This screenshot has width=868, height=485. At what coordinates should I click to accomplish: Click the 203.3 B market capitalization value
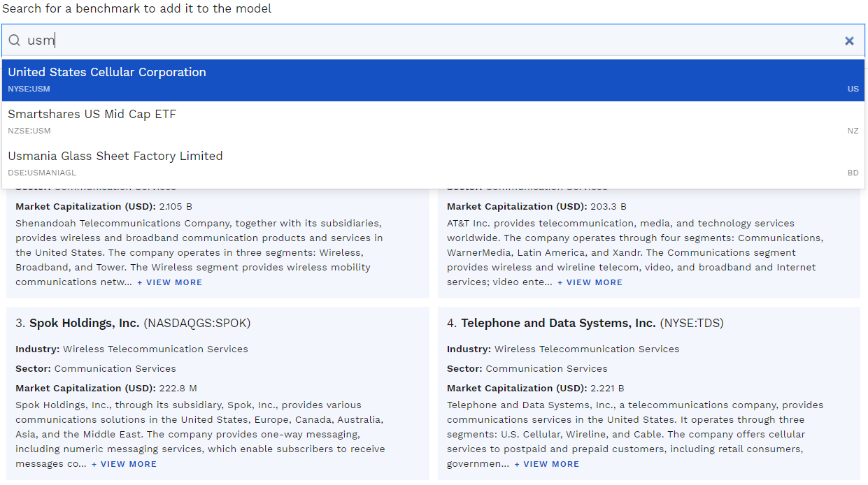click(607, 206)
